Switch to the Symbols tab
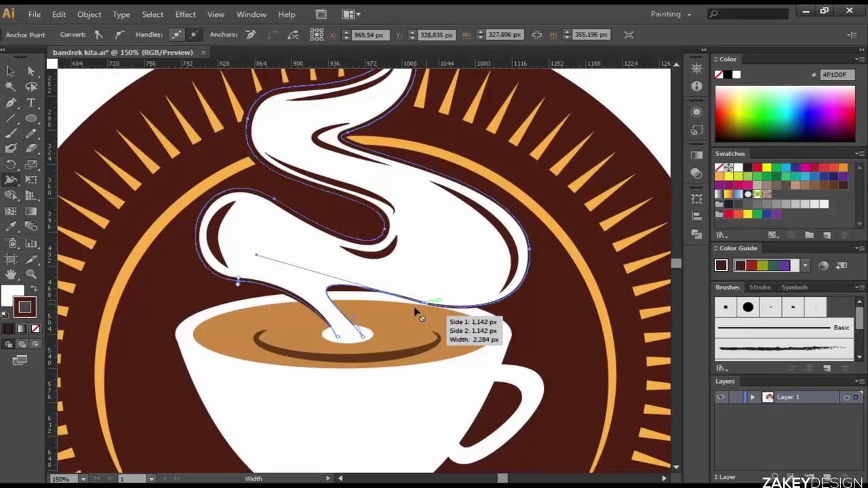Image resolution: width=868 pixels, height=488 pixels. (794, 287)
